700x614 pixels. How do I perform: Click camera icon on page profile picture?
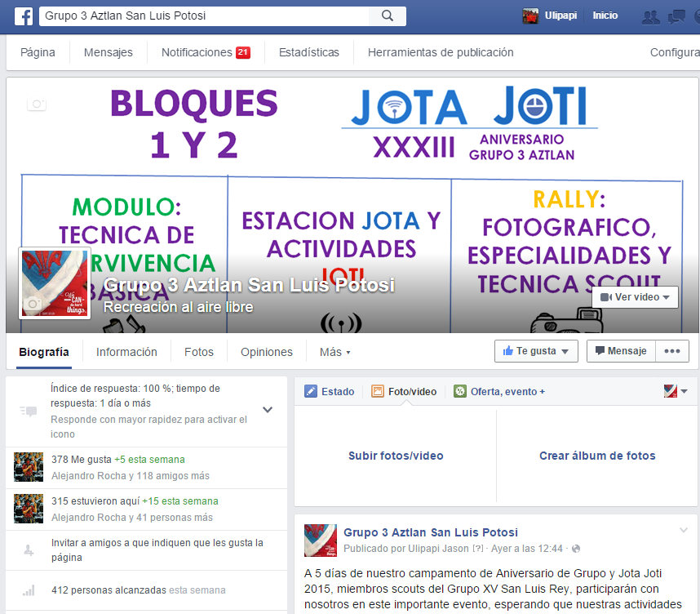(x=33, y=304)
